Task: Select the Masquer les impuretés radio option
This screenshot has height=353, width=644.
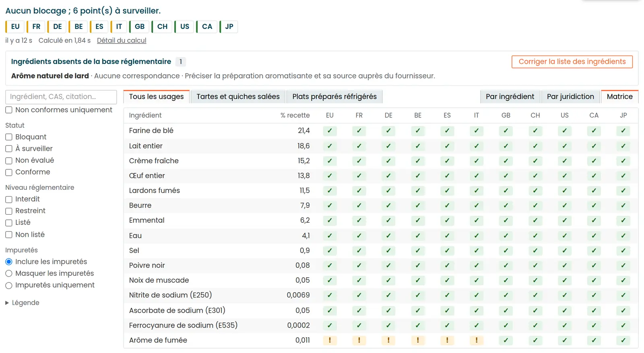Action: click(x=9, y=274)
